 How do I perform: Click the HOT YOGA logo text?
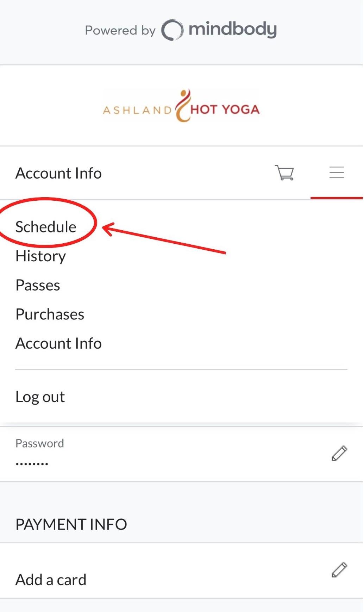[225, 110]
